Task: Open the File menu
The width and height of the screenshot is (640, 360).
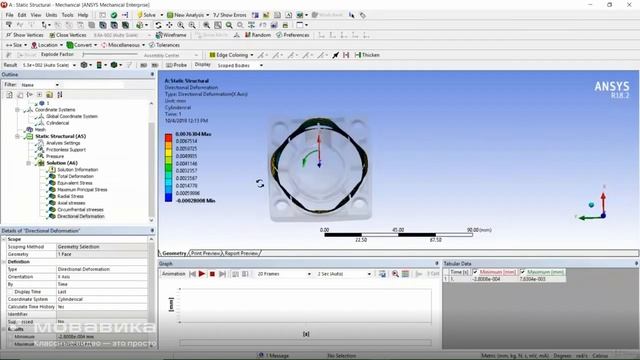Action: 9,15
